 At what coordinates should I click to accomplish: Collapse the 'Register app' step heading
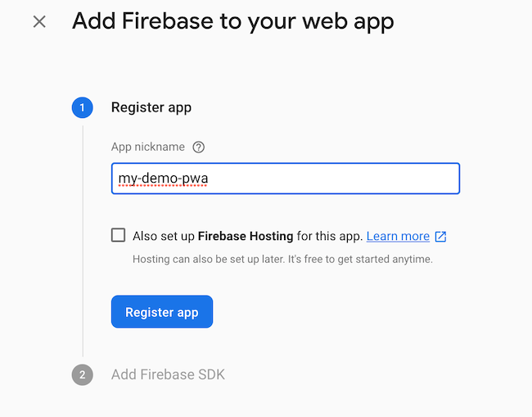[x=151, y=107]
